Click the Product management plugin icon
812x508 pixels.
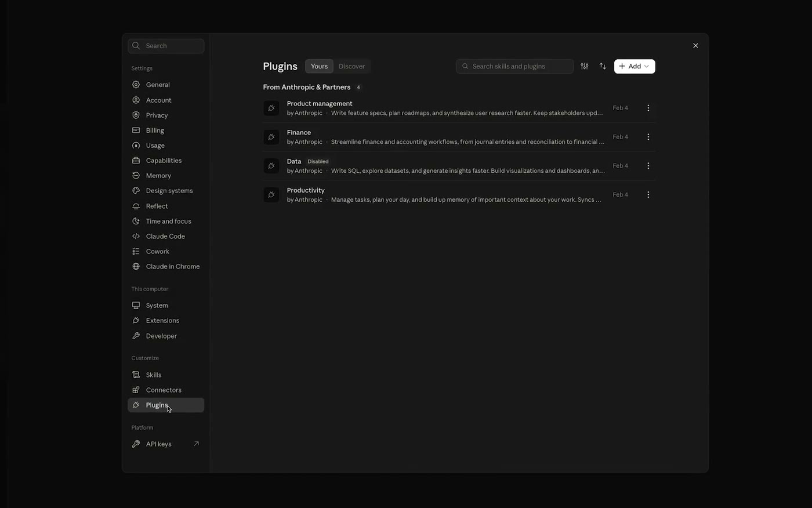(x=271, y=108)
